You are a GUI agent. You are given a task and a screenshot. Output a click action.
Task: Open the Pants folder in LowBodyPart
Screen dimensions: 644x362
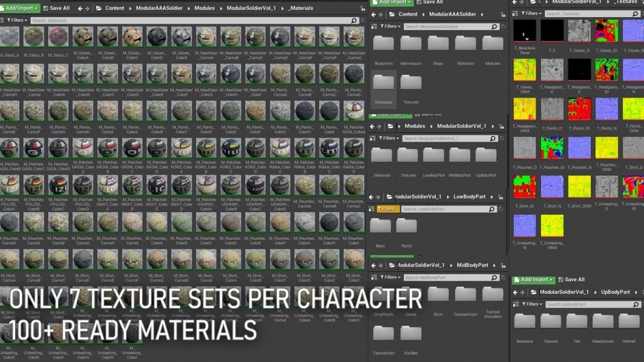406,226
